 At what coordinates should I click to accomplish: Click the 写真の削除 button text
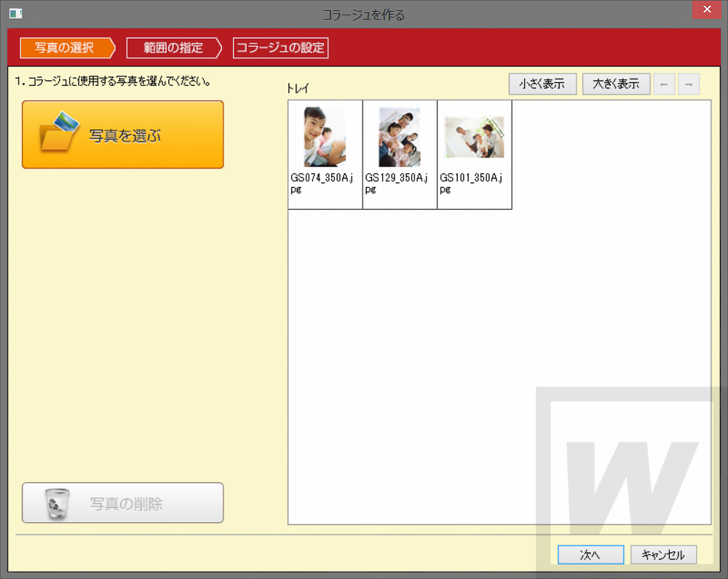(x=126, y=504)
